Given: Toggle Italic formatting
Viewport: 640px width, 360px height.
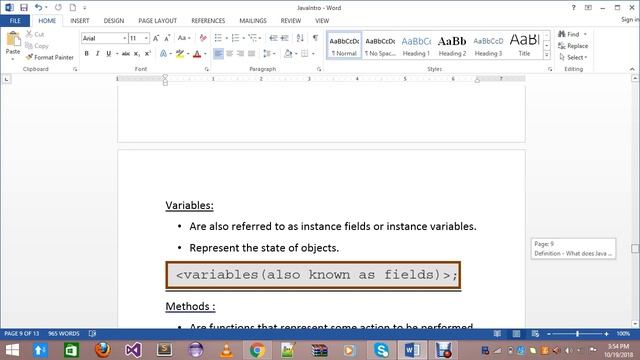Looking at the screenshot, I should [97, 53].
